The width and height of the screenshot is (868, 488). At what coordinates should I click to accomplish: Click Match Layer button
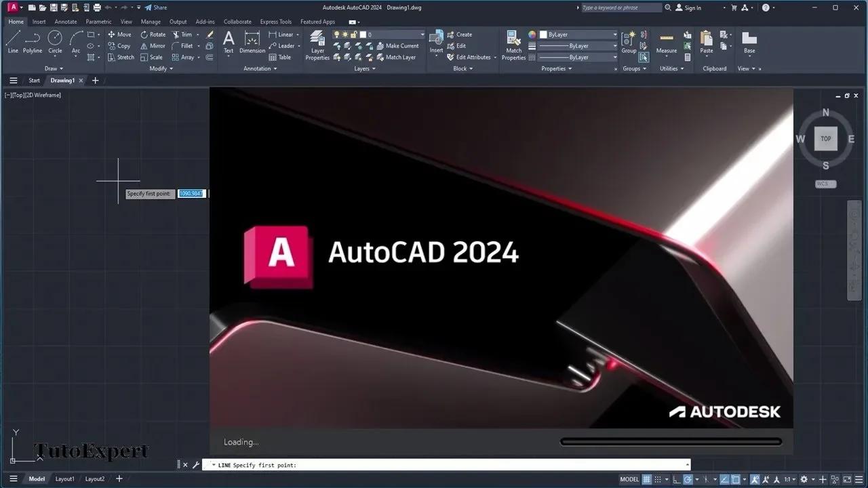(395, 58)
